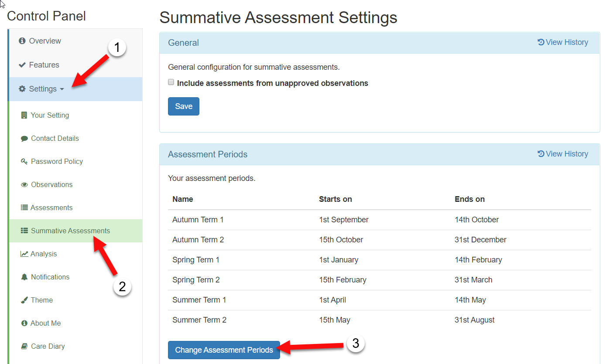Click the Save button
The width and height of the screenshot is (606, 364).
coord(184,106)
